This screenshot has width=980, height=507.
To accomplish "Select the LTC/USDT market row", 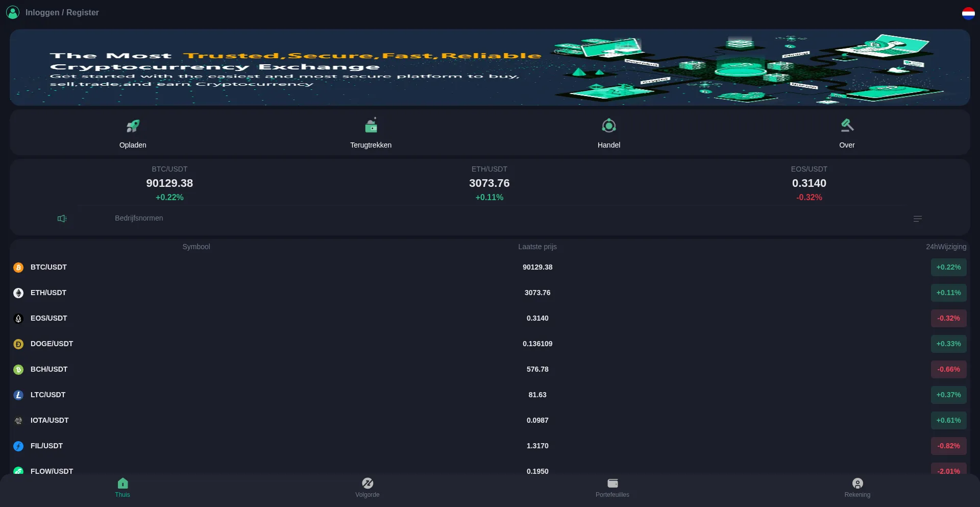I will click(48, 395).
